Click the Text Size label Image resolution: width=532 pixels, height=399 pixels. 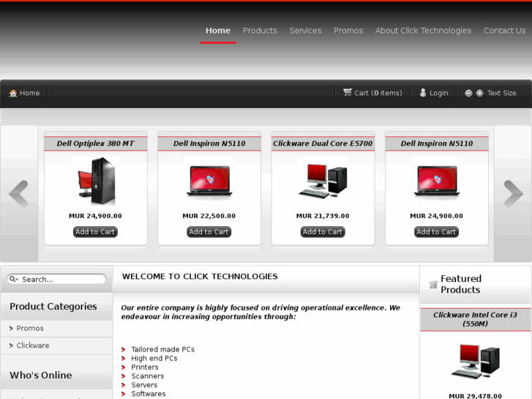(x=502, y=93)
